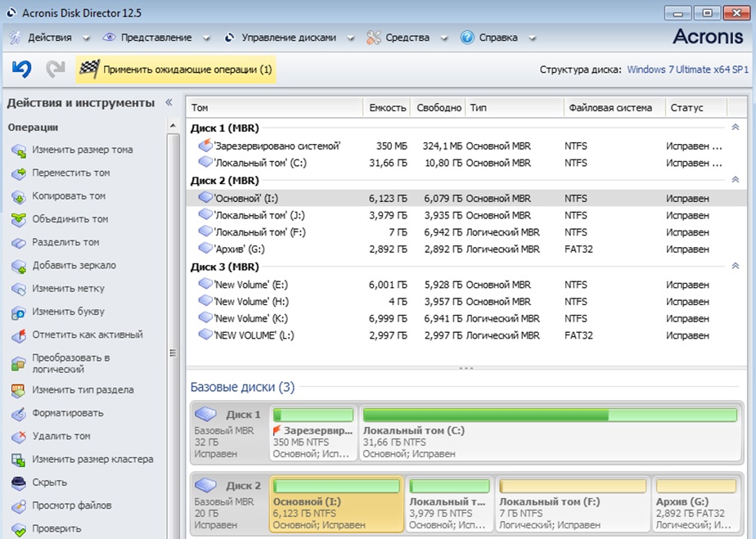Collapse the Диск 3 (MBR) group
The height and width of the screenshot is (539, 756).
coord(736,266)
